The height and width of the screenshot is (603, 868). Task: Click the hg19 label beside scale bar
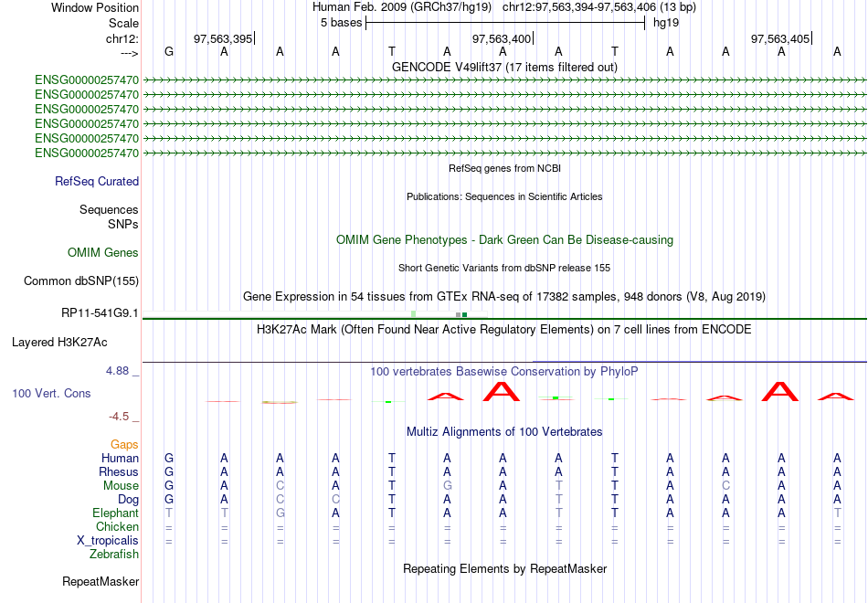(x=666, y=23)
